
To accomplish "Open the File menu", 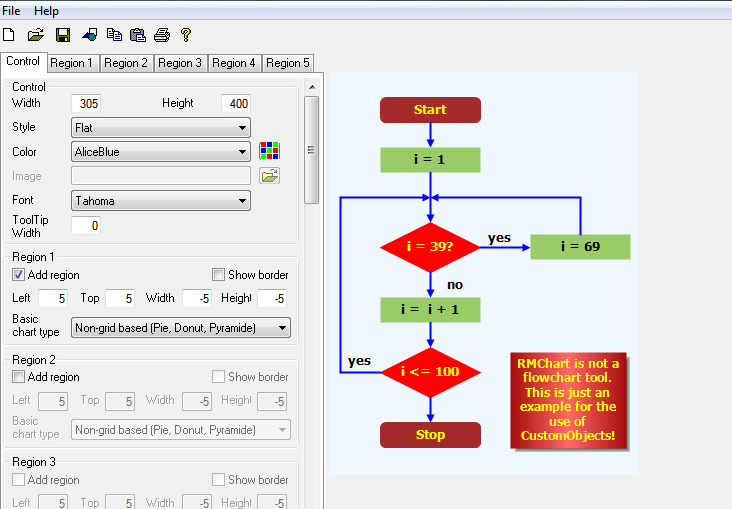I will click(x=11, y=11).
